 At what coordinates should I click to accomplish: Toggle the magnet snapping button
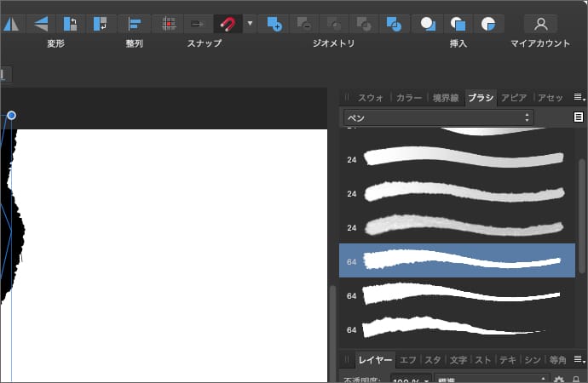227,23
